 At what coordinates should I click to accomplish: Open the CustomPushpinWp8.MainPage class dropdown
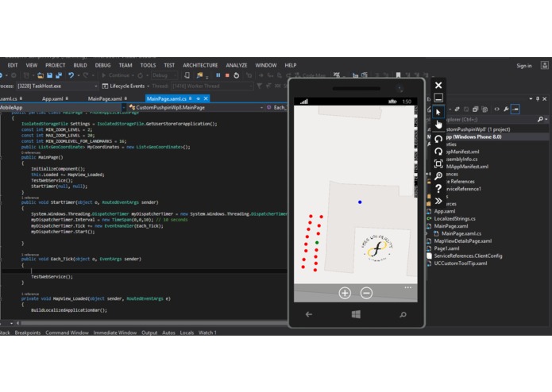coord(195,108)
